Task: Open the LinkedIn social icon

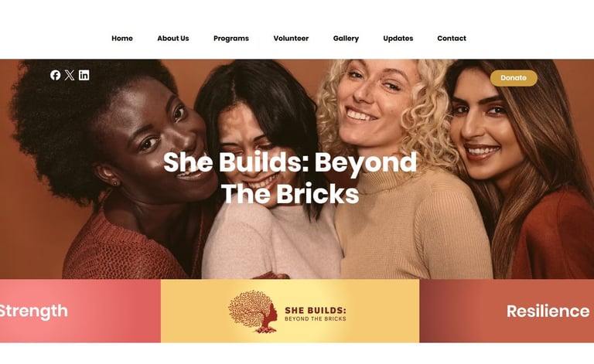Action: (84, 75)
